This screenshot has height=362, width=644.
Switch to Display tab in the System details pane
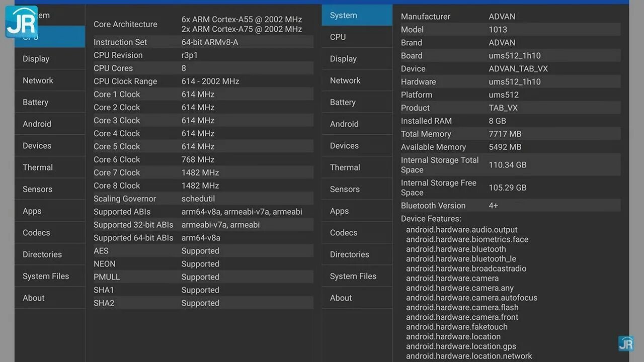(357, 59)
